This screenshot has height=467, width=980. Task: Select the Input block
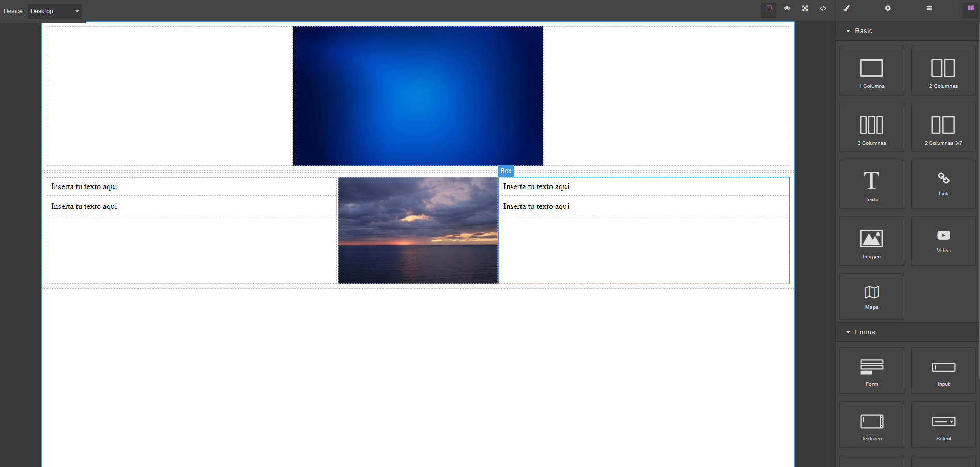click(943, 371)
